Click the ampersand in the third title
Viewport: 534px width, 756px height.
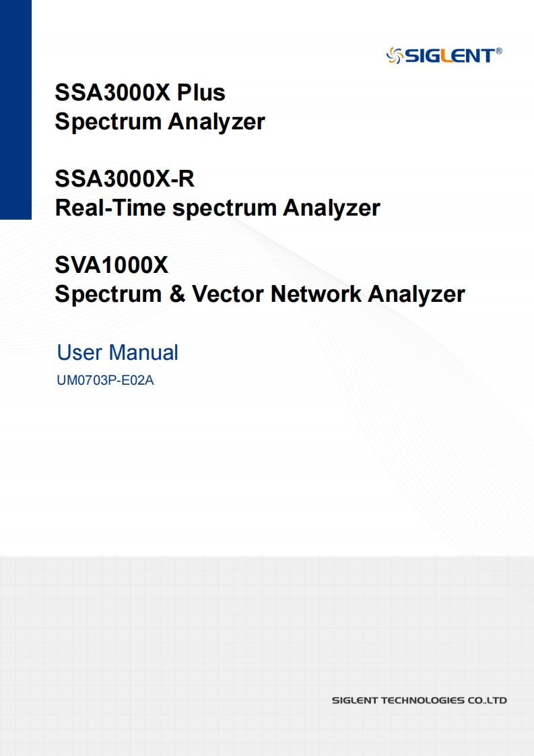(177, 294)
